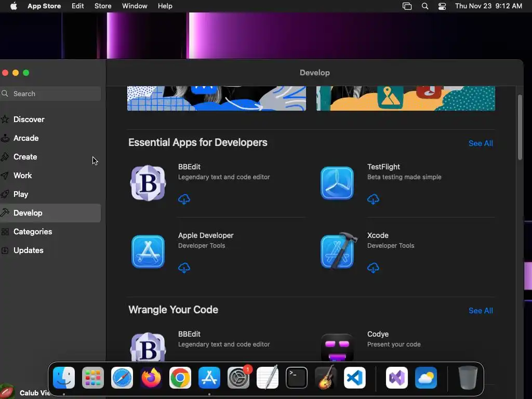532x399 pixels.
Task: Download BBEdit in Essential Apps section
Action: click(x=184, y=199)
